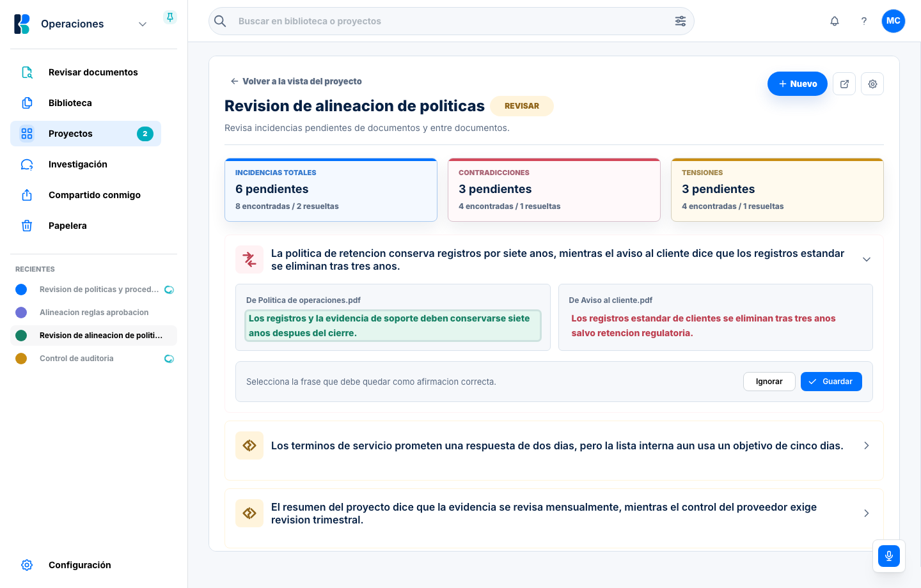Expand the terminos de servicio tension
The image size is (921, 588).
coord(867,445)
